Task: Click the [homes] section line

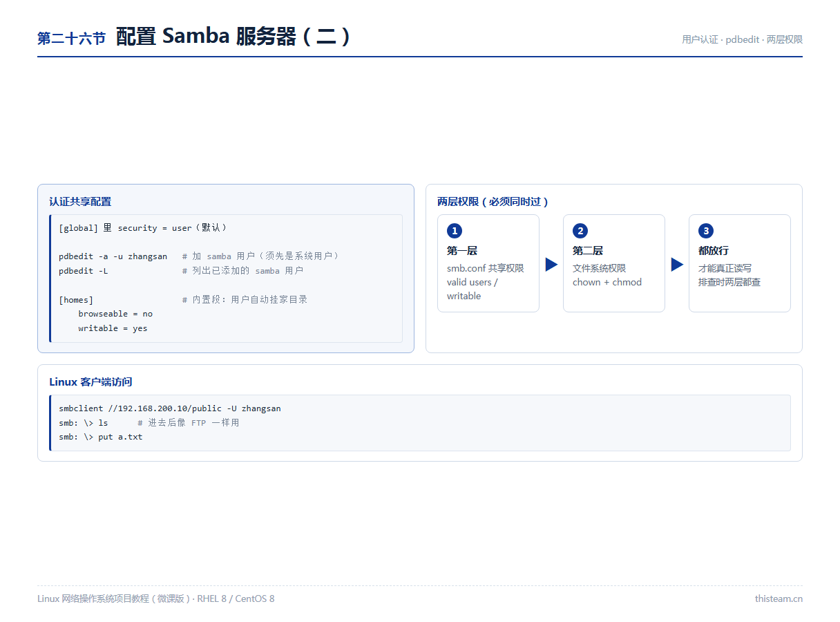Action: pyautogui.click(x=76, y=300)
